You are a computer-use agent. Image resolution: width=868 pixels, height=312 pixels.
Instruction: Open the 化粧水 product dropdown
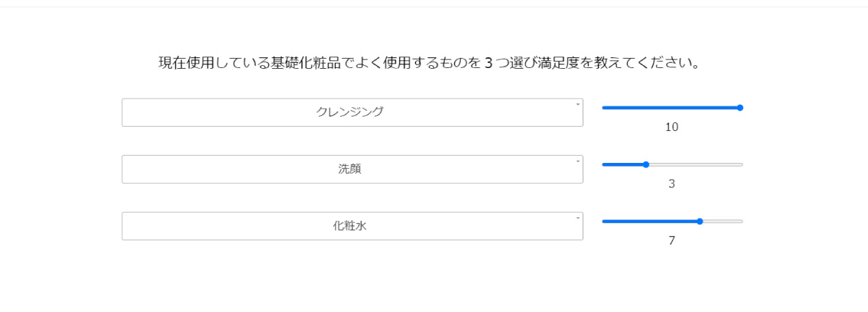click(x=352, y=226)
